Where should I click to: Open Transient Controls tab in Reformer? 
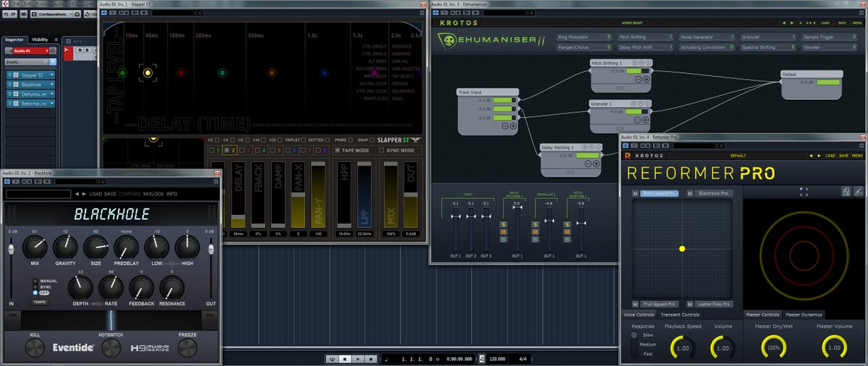(681, 315)
